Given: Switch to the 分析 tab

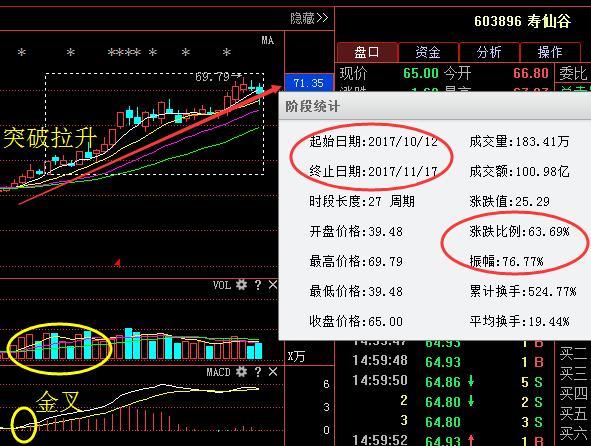Looking at the screenshot, I should (489, 52).
